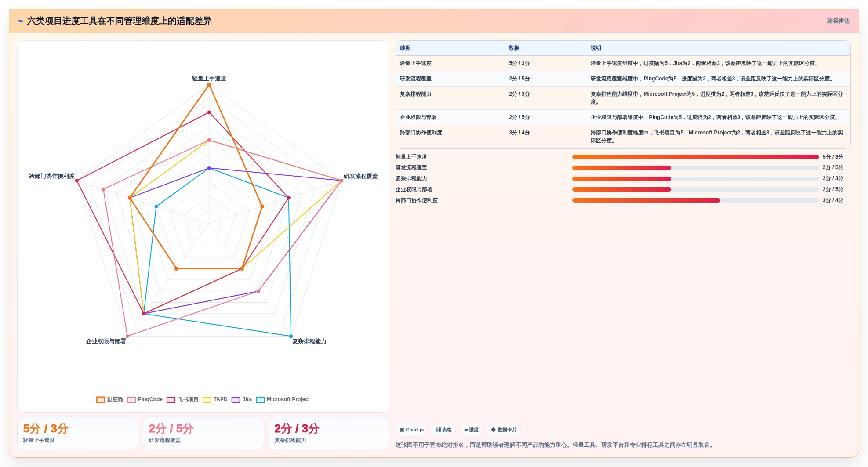Click orange 进度猫 point at chart top
This screenshot has height=467, width=868.
[x=209, y=85]
